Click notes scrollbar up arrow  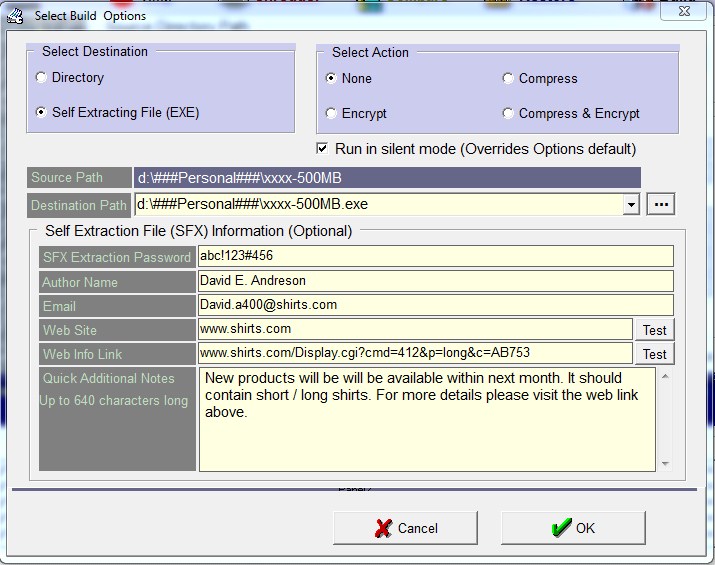pyautogui.click(x=665, y=376)
